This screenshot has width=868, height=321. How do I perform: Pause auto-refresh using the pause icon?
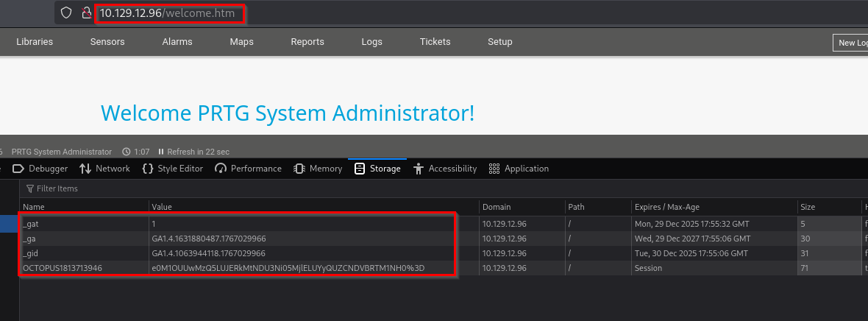point(161,152)
